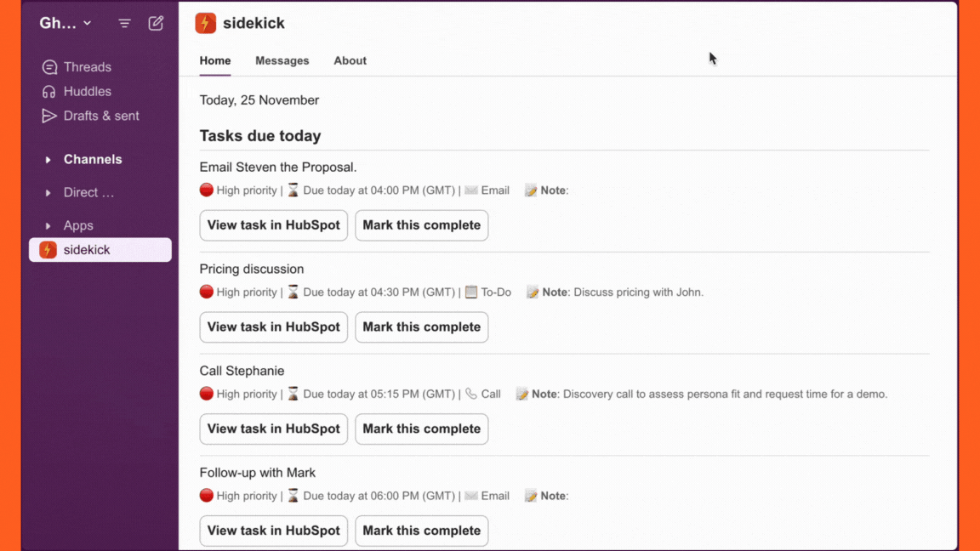Select the sidekick app in sidebar
The image size is (980, 551).
point(100,250)
